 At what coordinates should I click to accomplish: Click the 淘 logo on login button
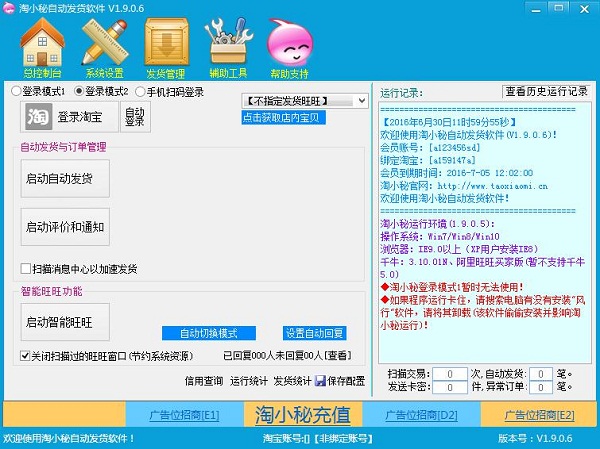point(38,116)
